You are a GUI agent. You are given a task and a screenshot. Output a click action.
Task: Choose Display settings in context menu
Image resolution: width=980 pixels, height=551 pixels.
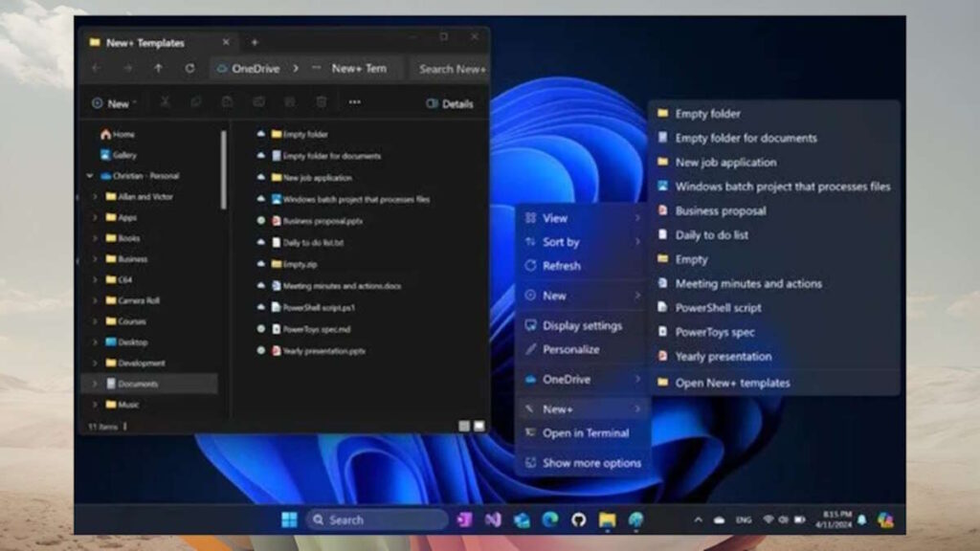coord(583,325)
